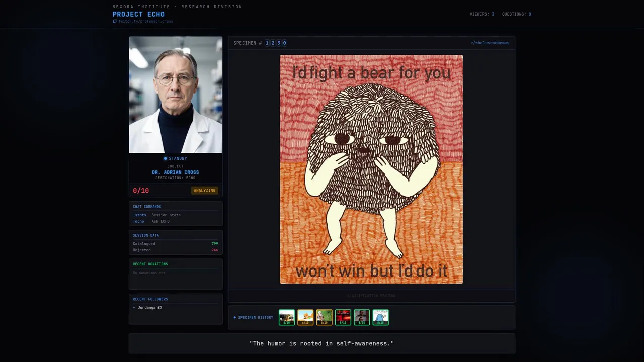The width and height of the screenshot is (644, 362).
Task: Click the plus icon beside follower Jordangan87
Action: coord(134,307)
